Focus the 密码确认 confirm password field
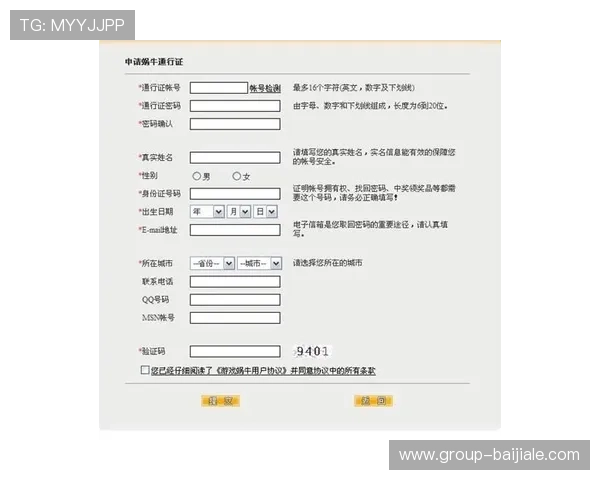This screenshot has width=600, height=480. tap(235, 124)
